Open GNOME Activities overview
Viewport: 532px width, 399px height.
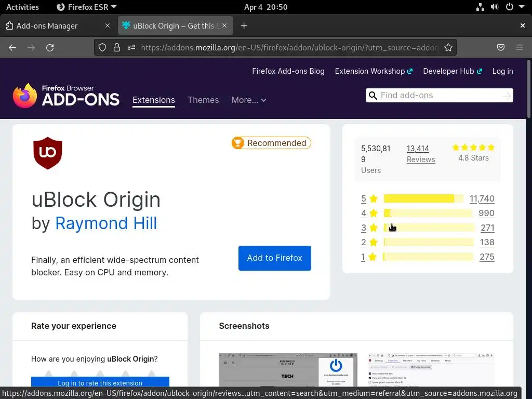pos(22,7)
